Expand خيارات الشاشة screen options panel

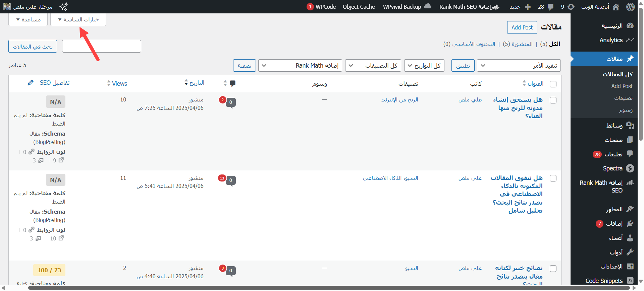coord(78,20)
